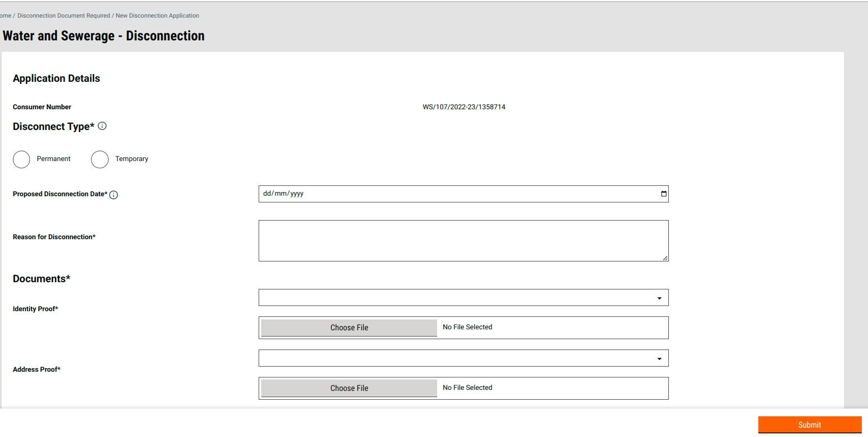Screen dimensions: 868x437
Task: Submit the disconnection application
Action: 809,425
